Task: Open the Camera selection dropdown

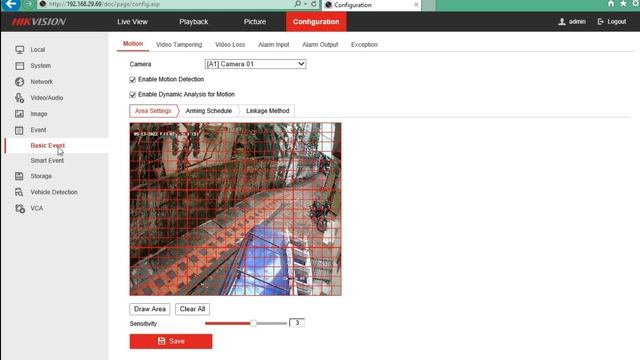Action: pyautogui.click(x=256, y=64)
